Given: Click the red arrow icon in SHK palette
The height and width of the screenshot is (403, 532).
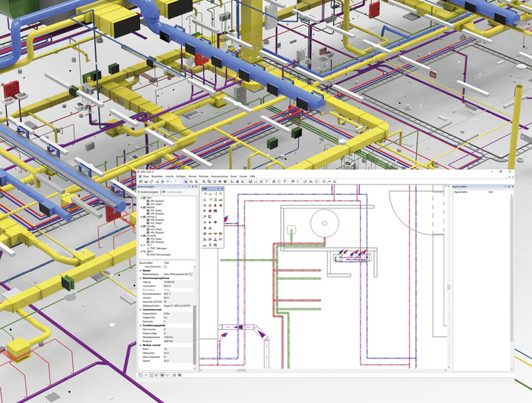Looking at the screenshot, I should 205,212.
